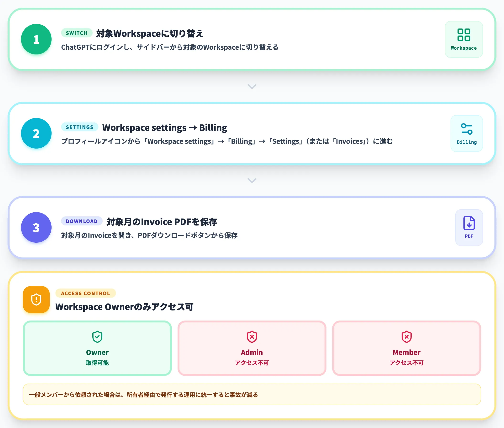Viewport: 504px width, 428px height.
Task: Click the cyan step 2 circle
Action: [36, 133]
